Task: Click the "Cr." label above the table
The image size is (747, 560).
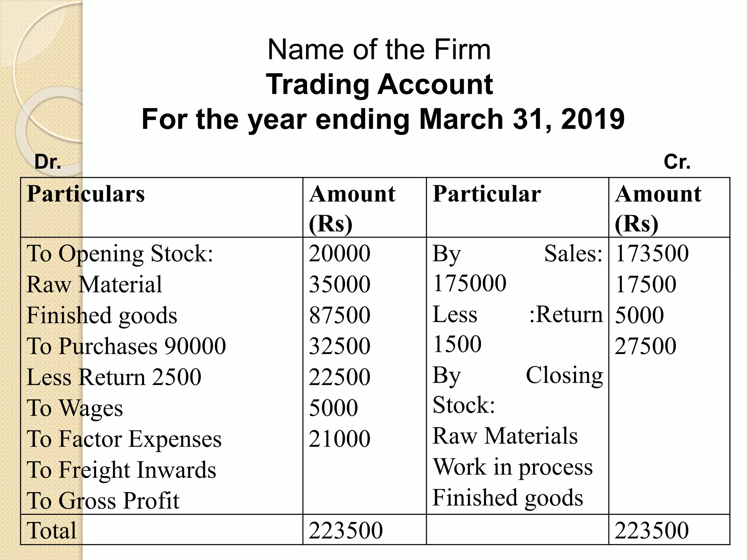Action: click(x=677, y=162)
